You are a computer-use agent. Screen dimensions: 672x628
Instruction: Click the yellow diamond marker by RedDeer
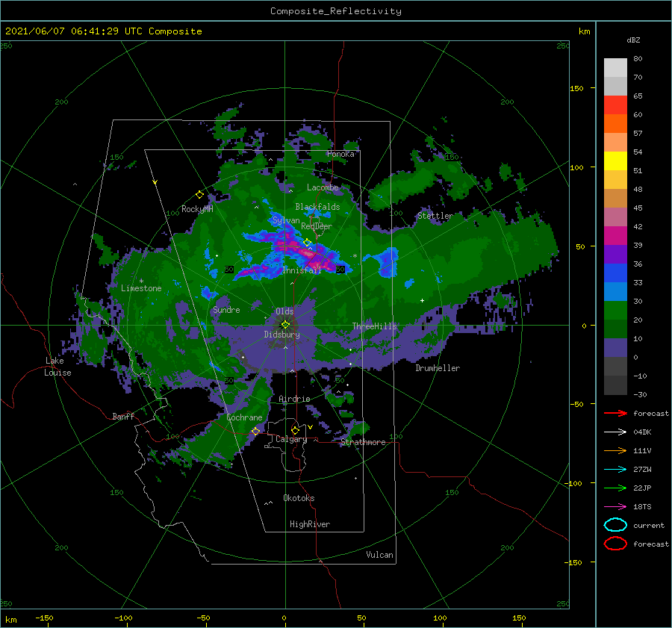tap(308, 243)
